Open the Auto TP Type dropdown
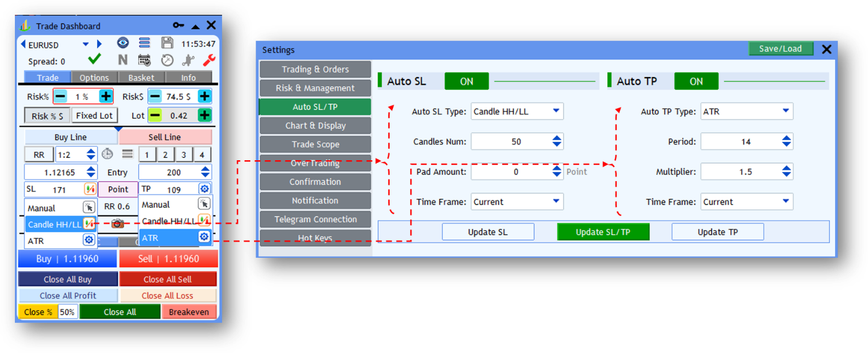 click(x=786, y=111)
